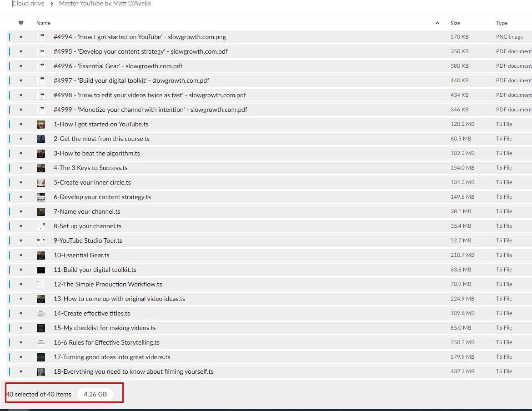The height and width of the screenshot is (411, 532).
Task: Sort files by the Type column header
Action: [x=502, y=23]
